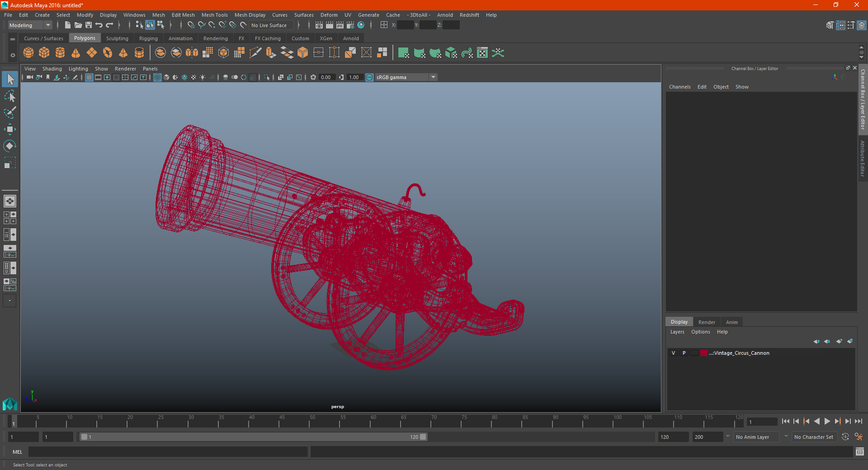Click the Redo arrow icon
Screen dimensions: 868x470
click(x=110, y=25)
